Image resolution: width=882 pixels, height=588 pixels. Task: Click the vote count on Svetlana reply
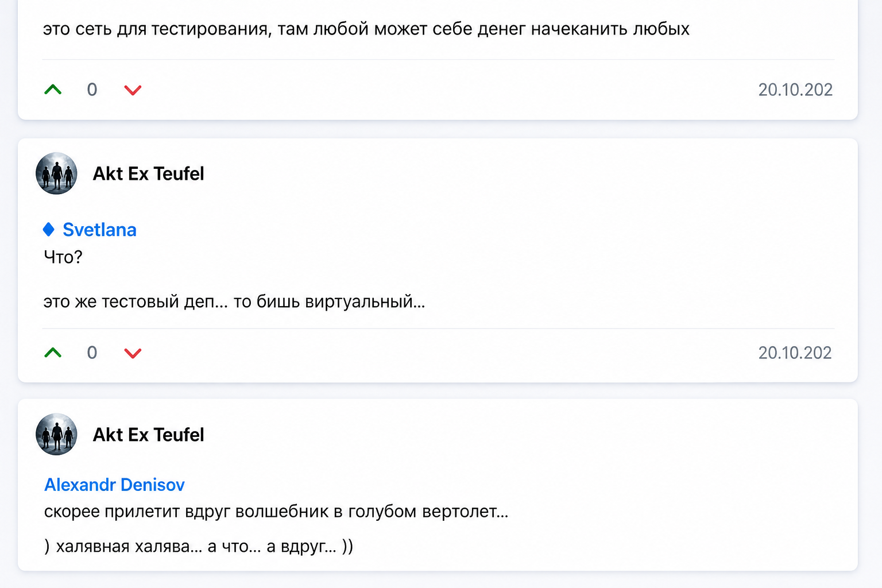coord(92,353)
